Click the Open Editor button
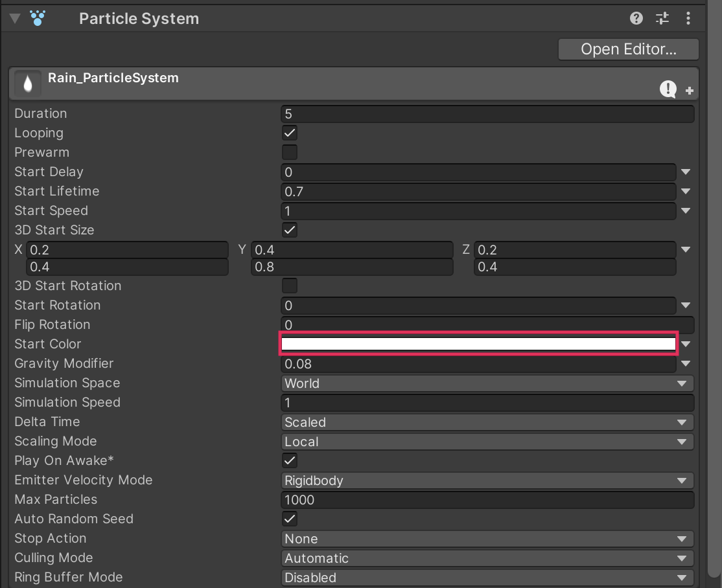The height and width of the screenshot is (588, 722). tap(628, 49)
